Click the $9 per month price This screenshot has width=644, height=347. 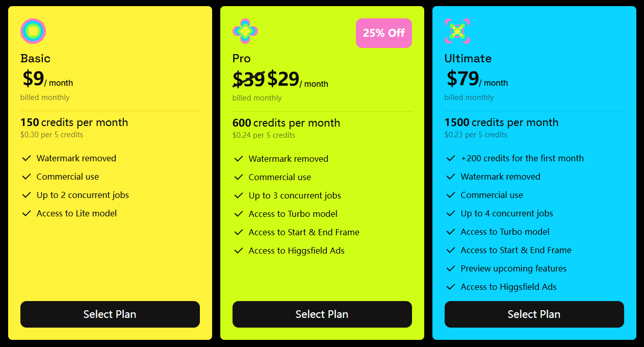[48, 79]
